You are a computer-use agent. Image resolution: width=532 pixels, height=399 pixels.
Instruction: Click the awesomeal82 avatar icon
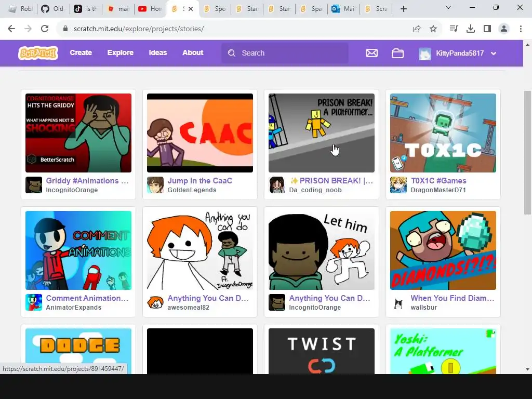155,302
